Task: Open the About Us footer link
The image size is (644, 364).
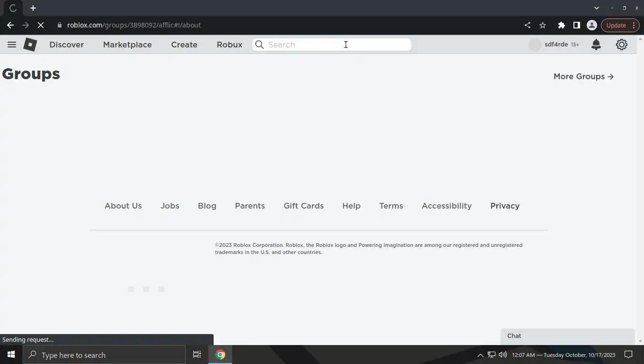Action: (123, 206)
